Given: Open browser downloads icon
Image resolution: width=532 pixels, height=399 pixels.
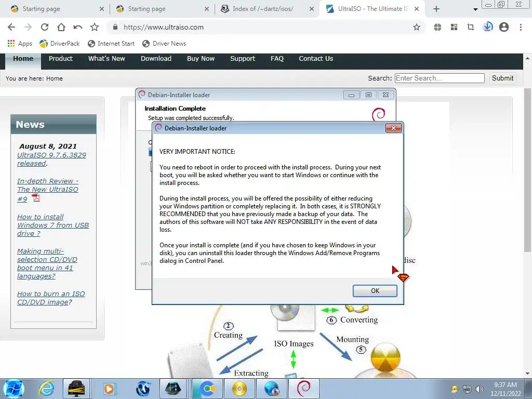Looking at the screenshot, I should click(x=487, y=27).
